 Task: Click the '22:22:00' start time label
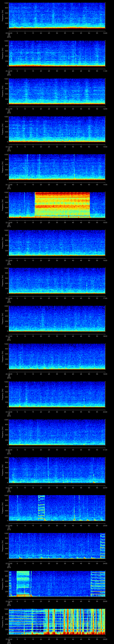pos(9,525)
